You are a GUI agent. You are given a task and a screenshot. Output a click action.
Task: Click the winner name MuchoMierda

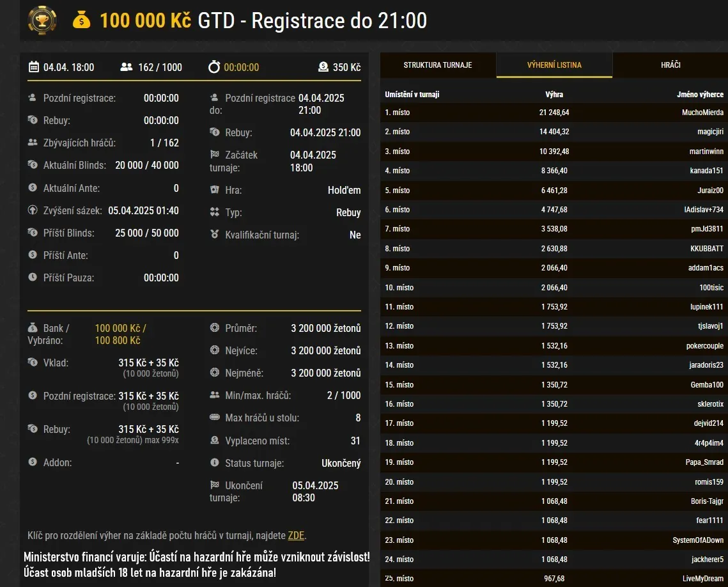coord(701,112)
